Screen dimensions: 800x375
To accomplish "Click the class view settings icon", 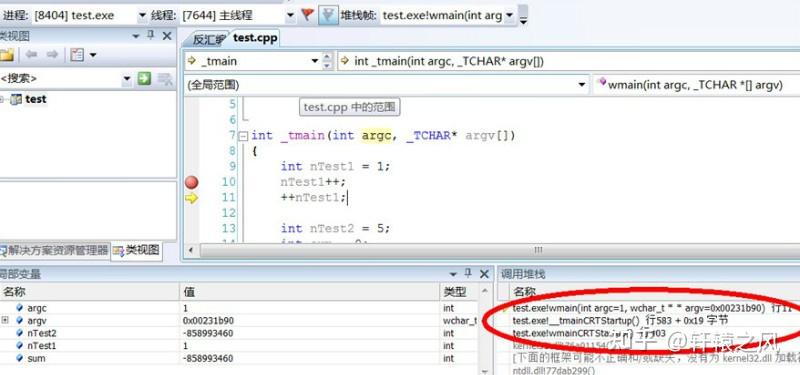I will (77, 55).
